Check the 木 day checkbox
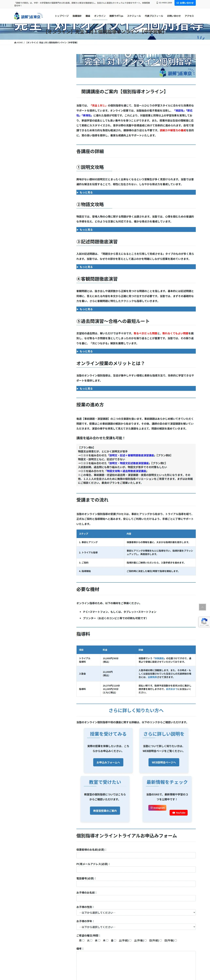 [107, 940]
